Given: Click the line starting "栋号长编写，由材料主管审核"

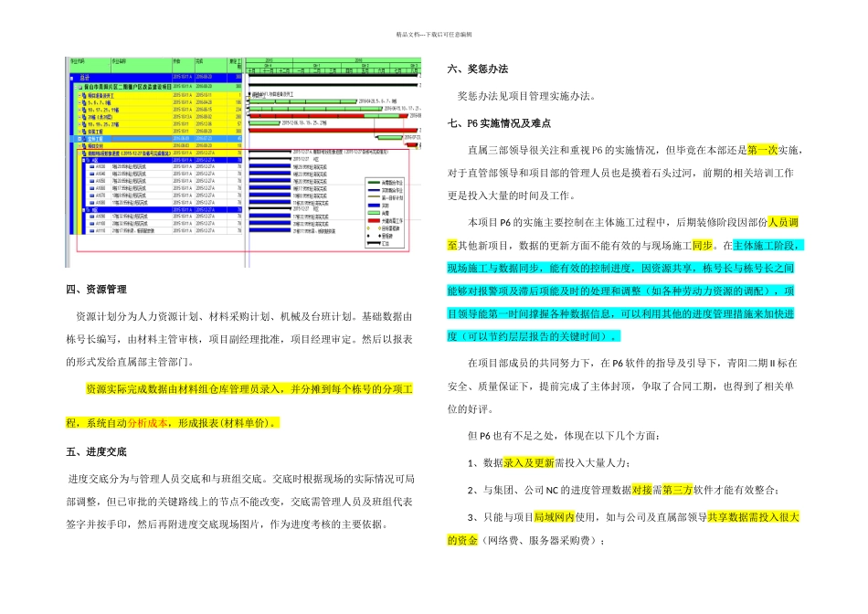Looking at the screenshot, I should pyautogui.click(x=239, y=339).
